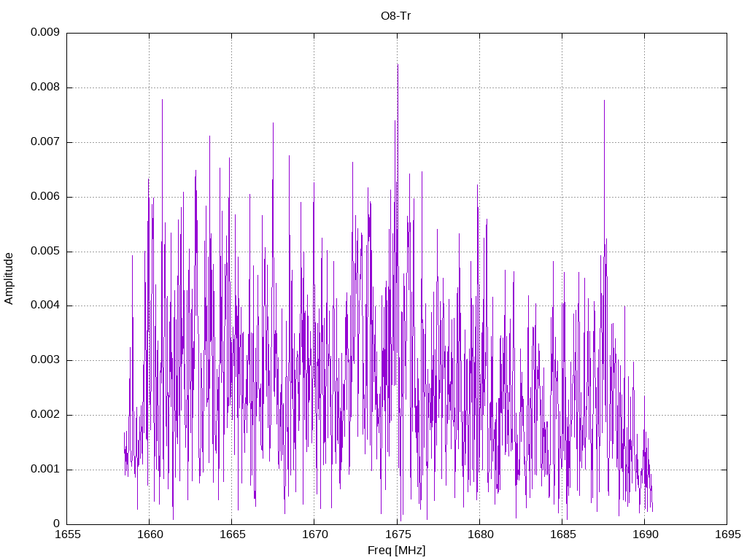Click the 1695 x-axis tick label

pyautogui.click(x=729, y=534)
